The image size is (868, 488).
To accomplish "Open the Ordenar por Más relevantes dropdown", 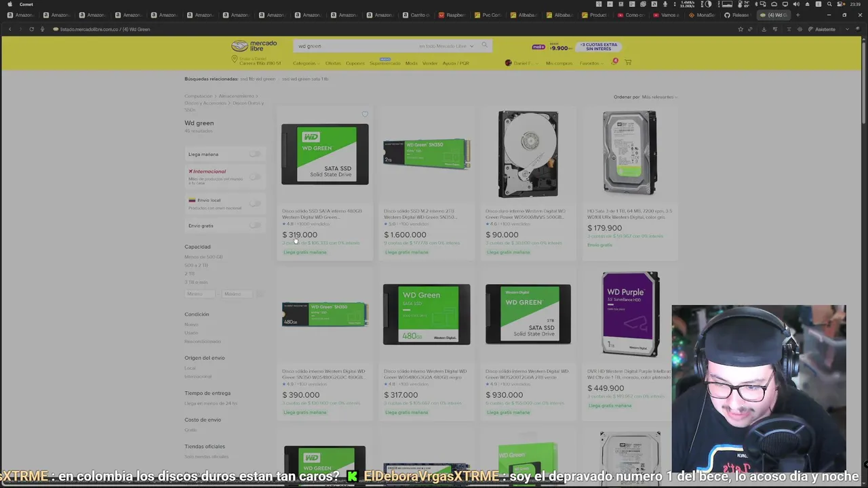I will [659, 97].
